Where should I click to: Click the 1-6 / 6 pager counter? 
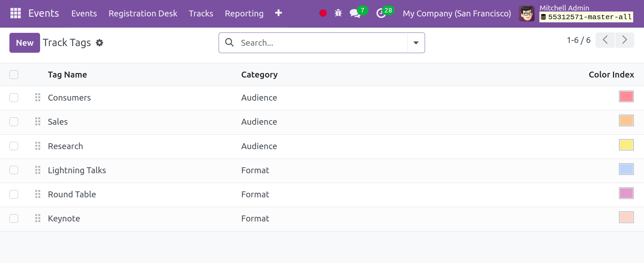coord(579,40)
